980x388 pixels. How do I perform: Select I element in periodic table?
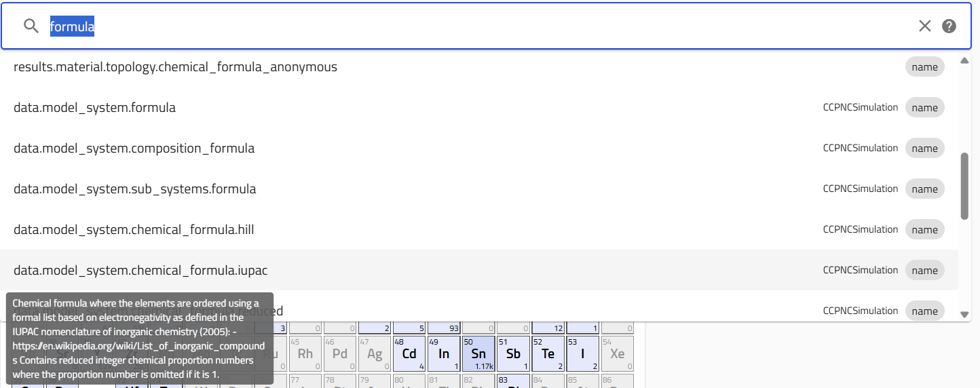click(x=583, y=353)
